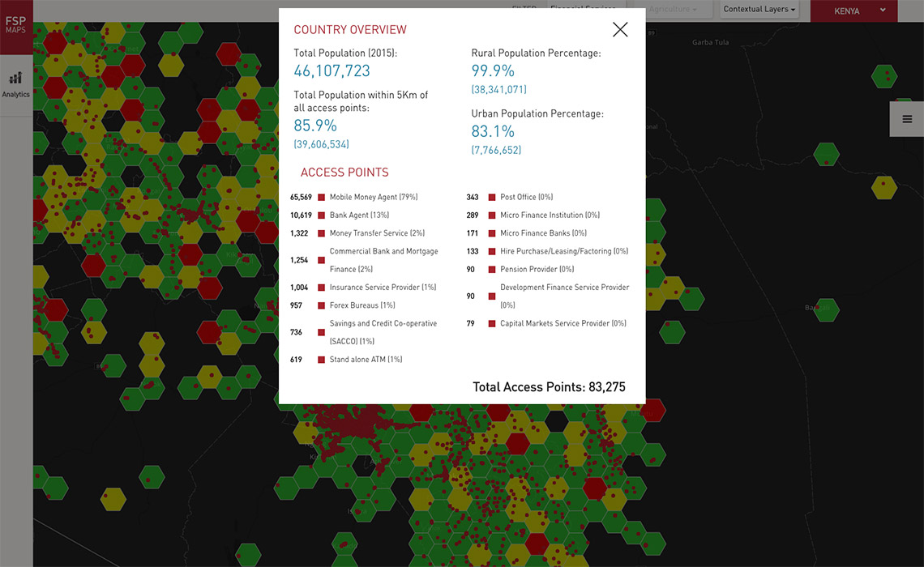The image size is (924, 567).
Task: Click the 65,569 agent count
Action: (301, 198)
